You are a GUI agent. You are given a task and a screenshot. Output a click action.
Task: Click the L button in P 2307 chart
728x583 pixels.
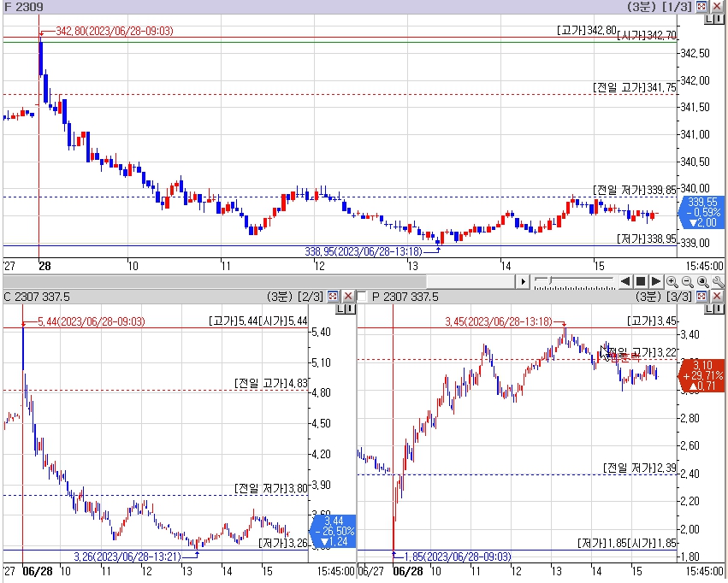point(709,309)
